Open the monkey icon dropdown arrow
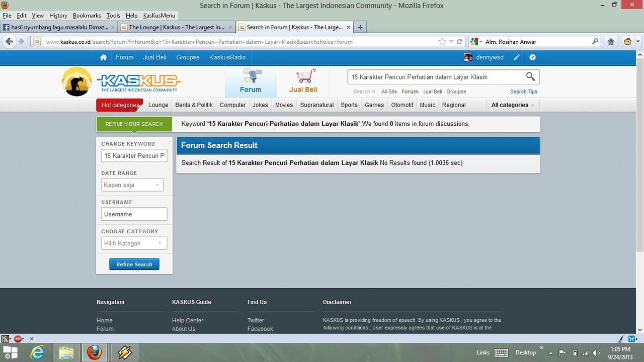Viewport: 644px width, 362px height. click(x=638, y=42)
